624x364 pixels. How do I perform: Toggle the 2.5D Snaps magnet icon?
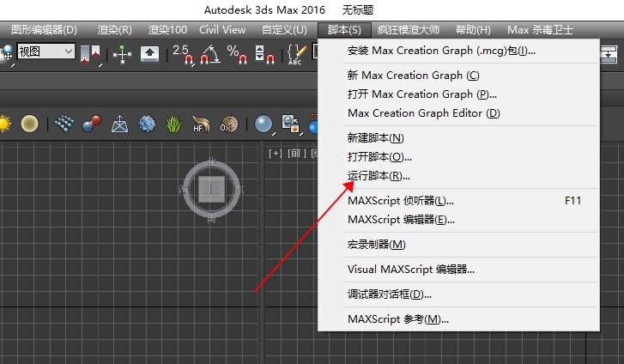click(183, 54)
